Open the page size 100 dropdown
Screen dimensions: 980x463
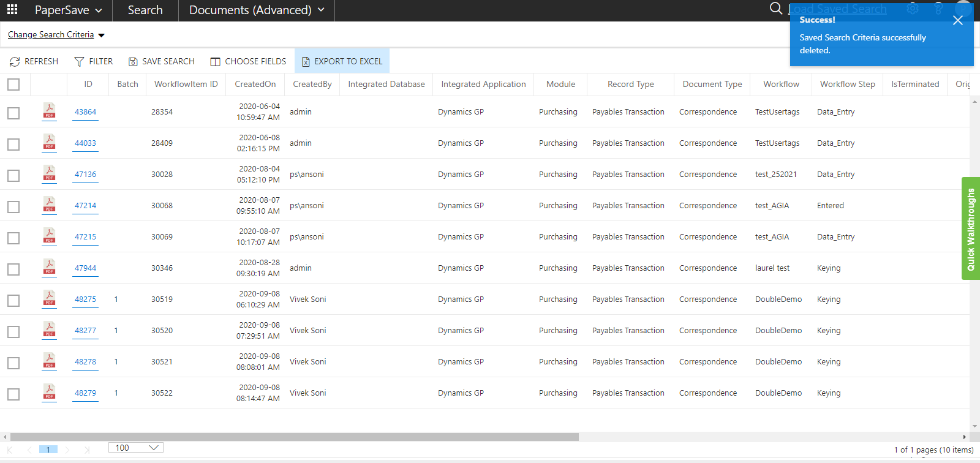tap(136, 448)
